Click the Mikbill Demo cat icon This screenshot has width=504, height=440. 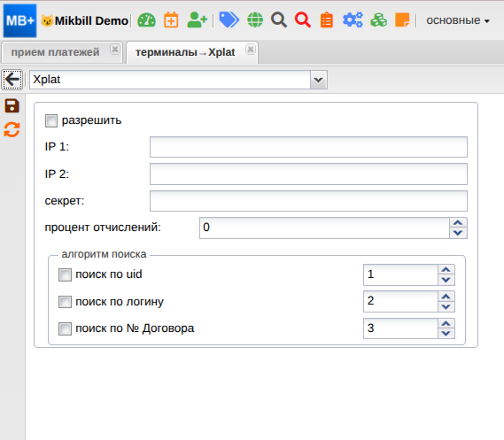47,21
